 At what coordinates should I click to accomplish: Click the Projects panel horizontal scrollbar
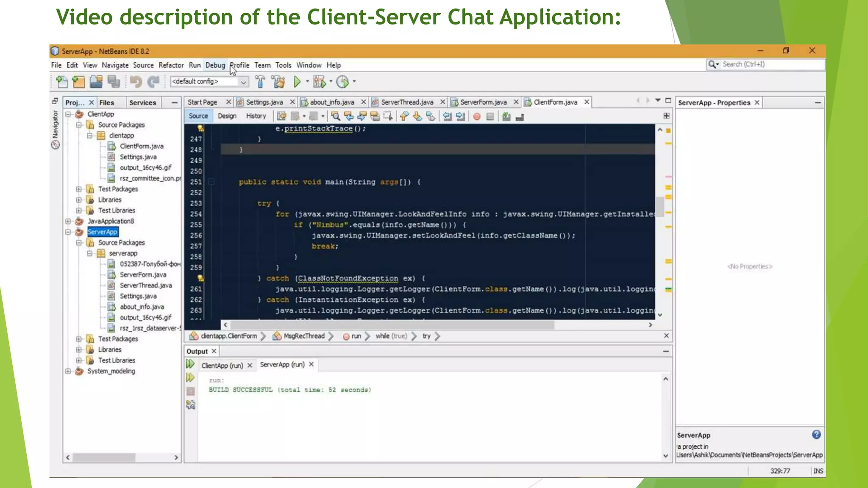coord(104,457)
